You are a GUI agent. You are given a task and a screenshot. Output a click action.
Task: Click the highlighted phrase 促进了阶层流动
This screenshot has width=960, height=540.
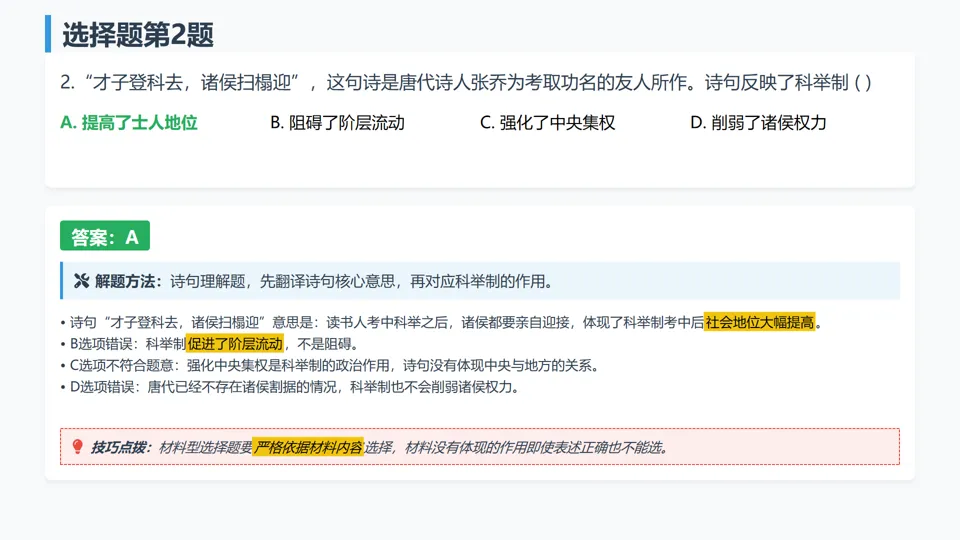click(x=235, y=343)
